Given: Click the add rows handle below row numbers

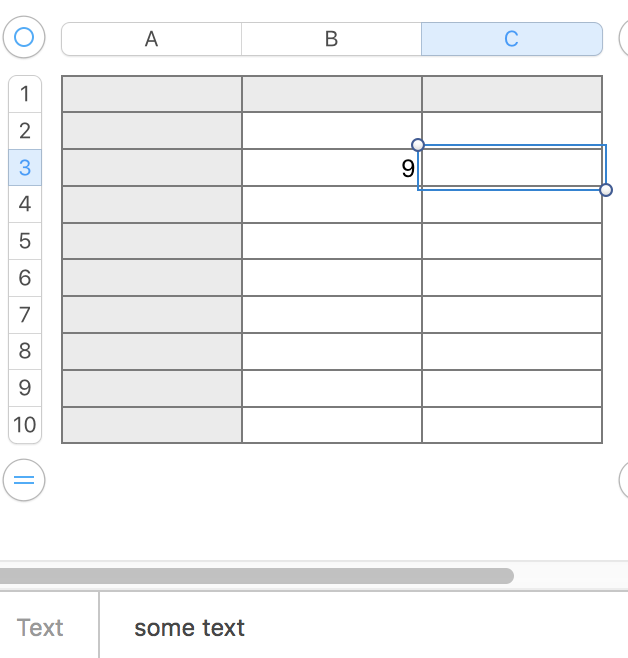Looking at the screenshot, I should (x=24, y=480).
